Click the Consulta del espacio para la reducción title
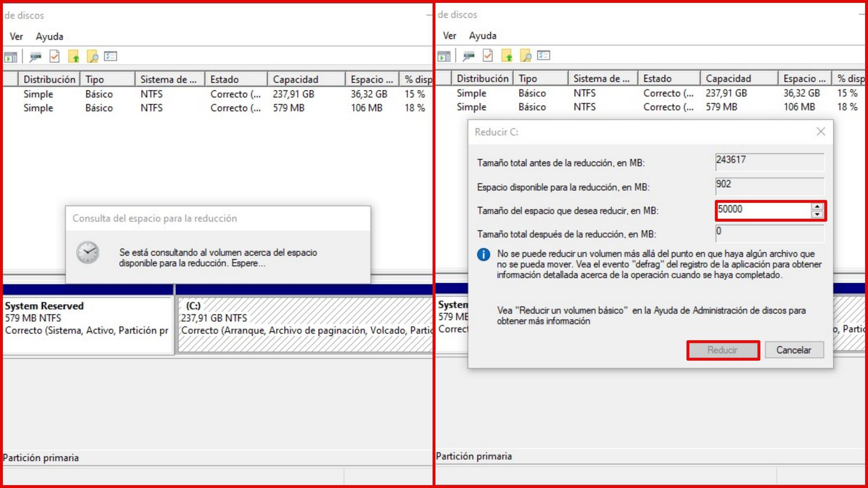The width and height of the screenshot is (868, 488). pyautogui.click(x=155, y=218)
